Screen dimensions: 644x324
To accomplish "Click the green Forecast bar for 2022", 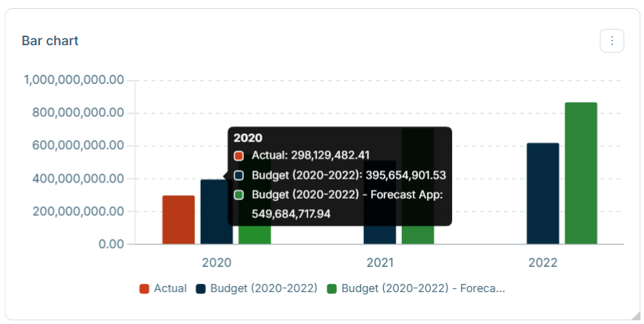I will point(581,173).
